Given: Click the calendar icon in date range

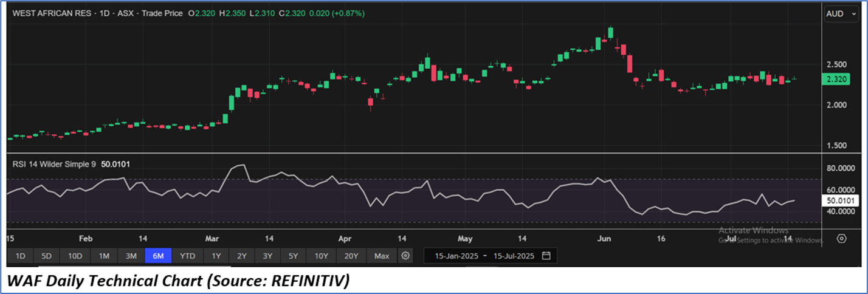Looking at the screenshot, I should pyautogui.click(x=546, y=256).
